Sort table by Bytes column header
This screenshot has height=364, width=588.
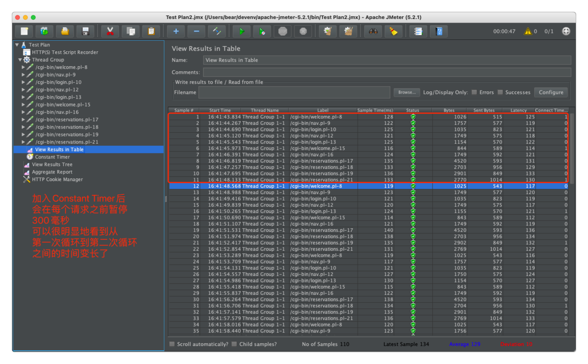coord(449,110)
